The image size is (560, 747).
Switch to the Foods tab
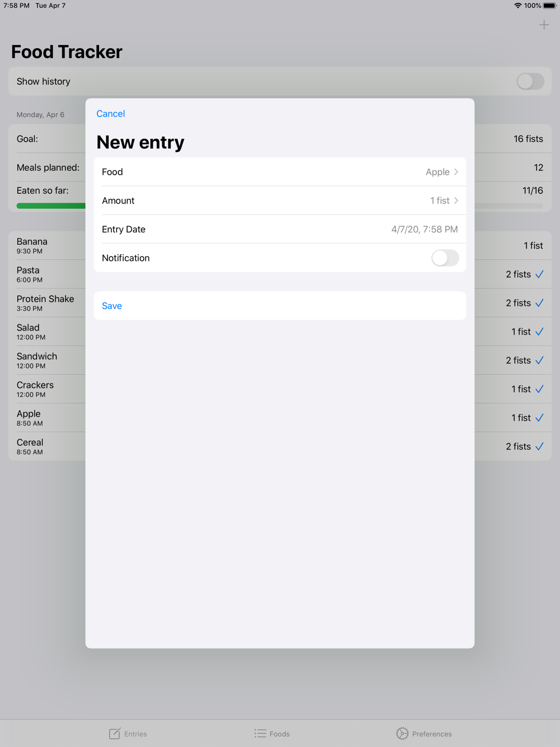click(272, 734)
